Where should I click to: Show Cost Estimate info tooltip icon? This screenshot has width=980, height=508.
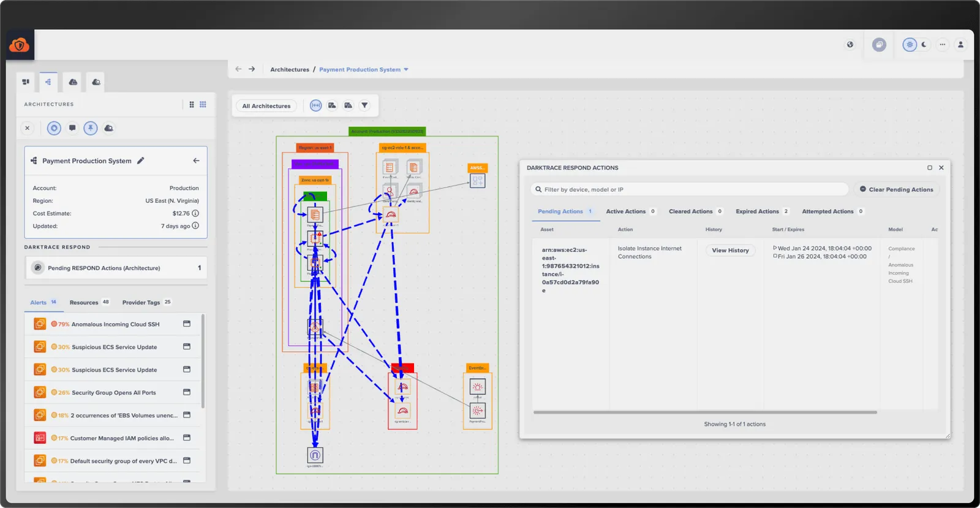point(195,213)
